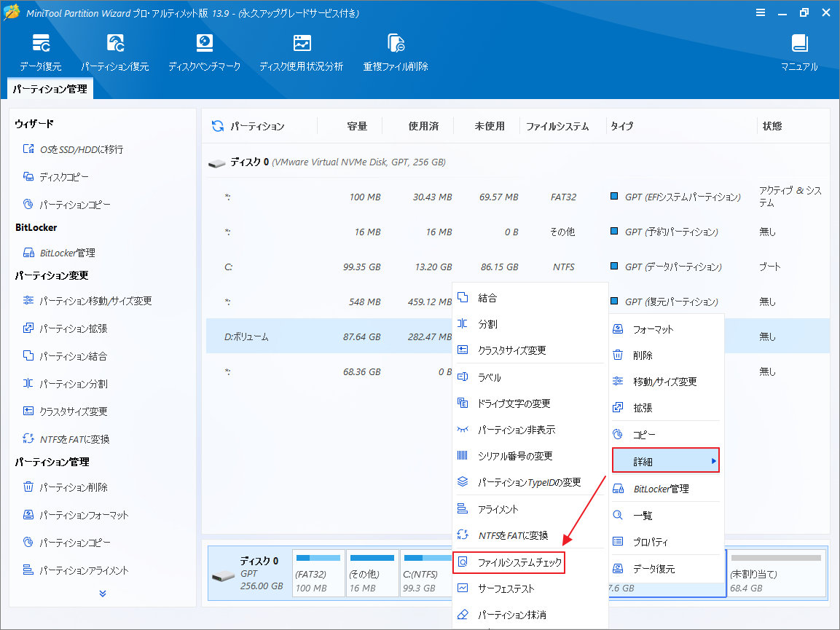
Task: Select 結合 in the submenu
Action: [x=530, y=298]
